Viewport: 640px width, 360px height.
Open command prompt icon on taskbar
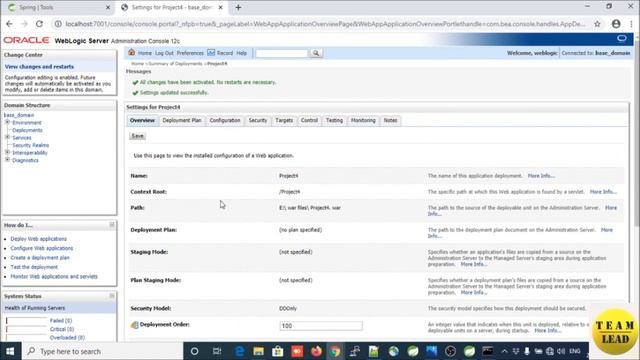488,351
